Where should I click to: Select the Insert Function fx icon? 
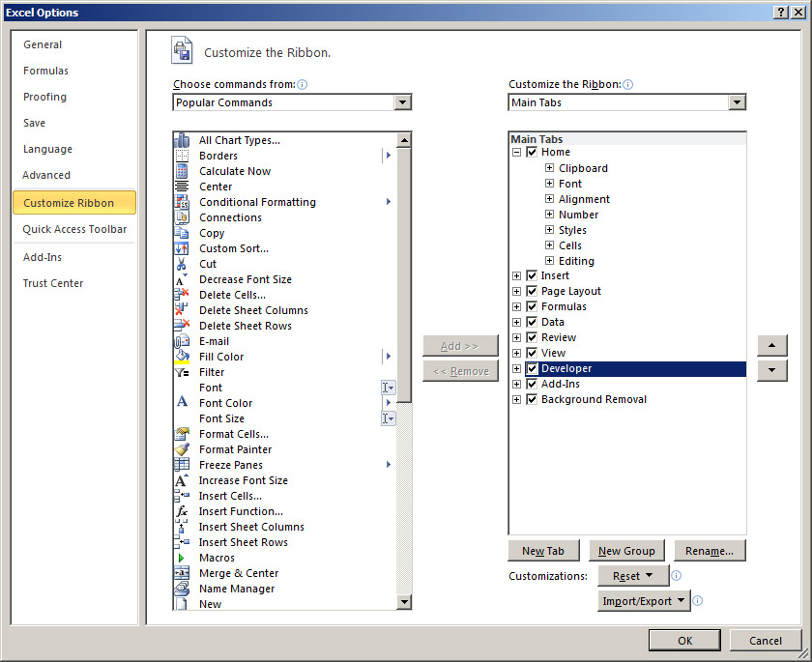pyautogui.click(x=182, y=511)
